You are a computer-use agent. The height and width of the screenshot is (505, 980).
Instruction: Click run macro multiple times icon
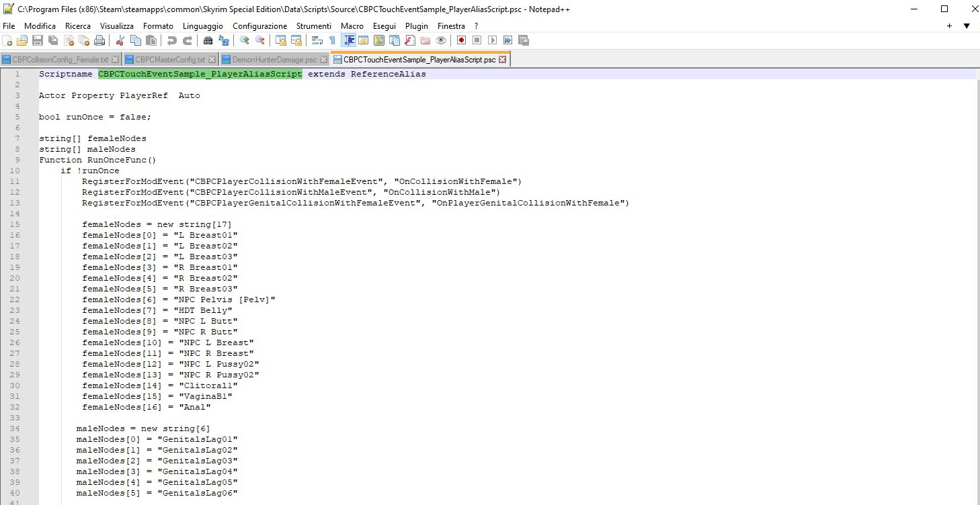pos(508,40)
